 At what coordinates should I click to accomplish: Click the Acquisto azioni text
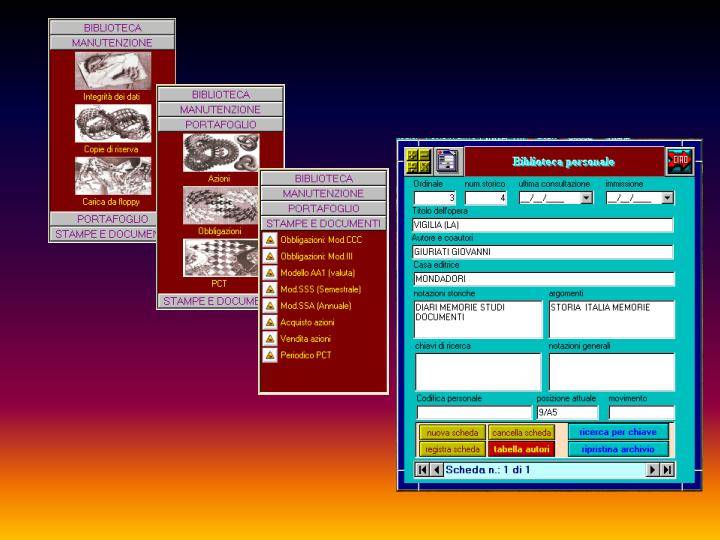tap(307, 322)
